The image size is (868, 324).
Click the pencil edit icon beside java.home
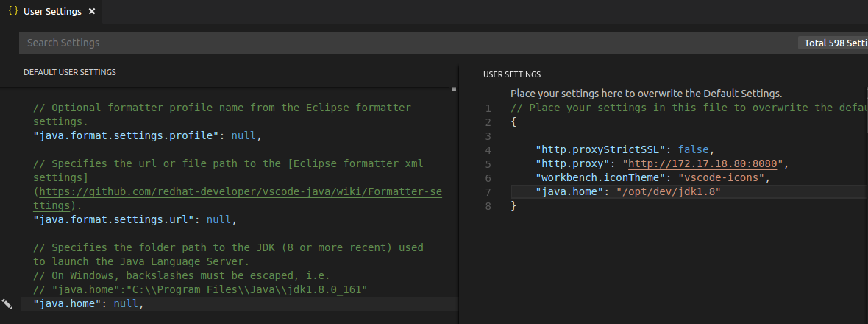[7, 303]
